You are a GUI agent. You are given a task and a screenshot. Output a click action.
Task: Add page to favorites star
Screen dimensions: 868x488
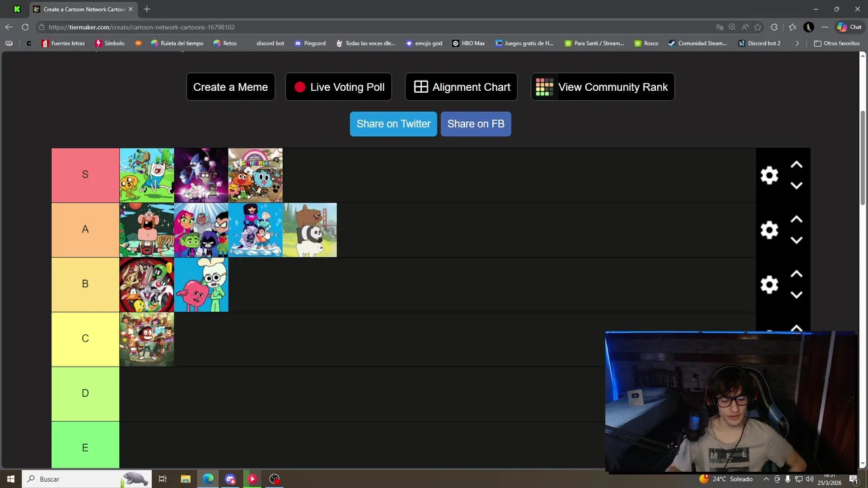click(757, 27)
